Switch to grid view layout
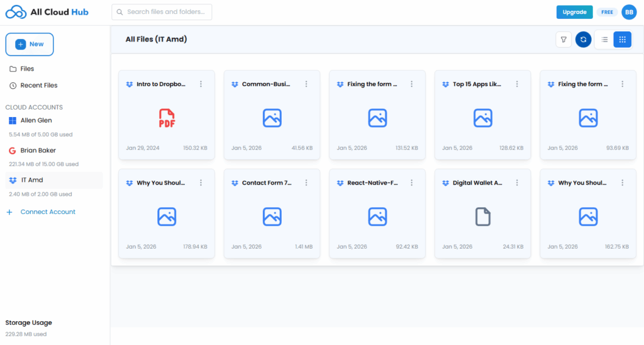This screenshot has width=644, height=345. 623,40
